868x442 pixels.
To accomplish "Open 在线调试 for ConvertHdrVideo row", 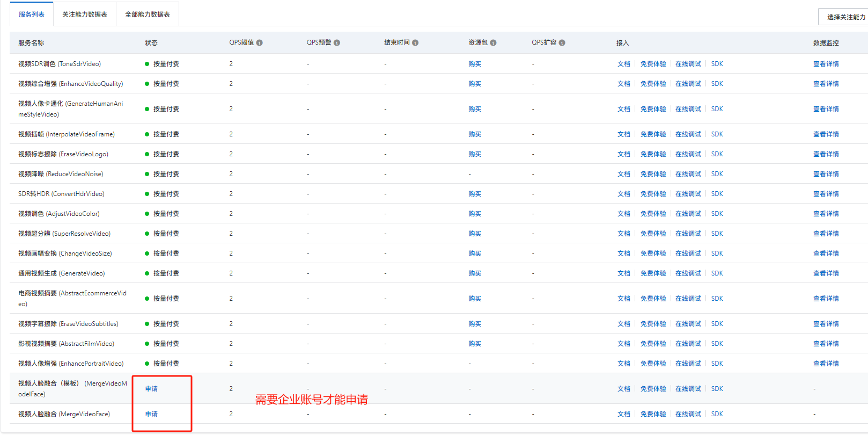I will point(688,194).
